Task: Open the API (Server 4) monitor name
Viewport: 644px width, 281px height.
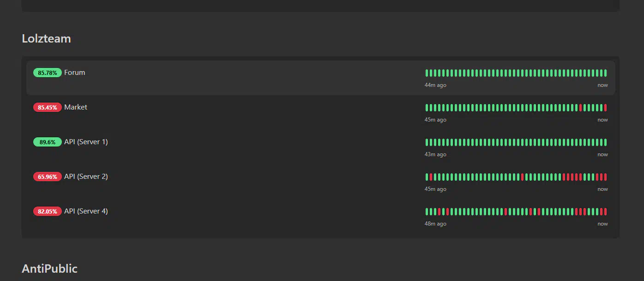Action: 86,211
